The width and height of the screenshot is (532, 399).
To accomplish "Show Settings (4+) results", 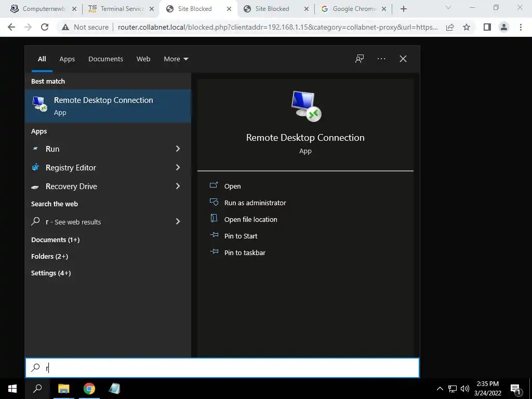I will click(x=51, y=273).
